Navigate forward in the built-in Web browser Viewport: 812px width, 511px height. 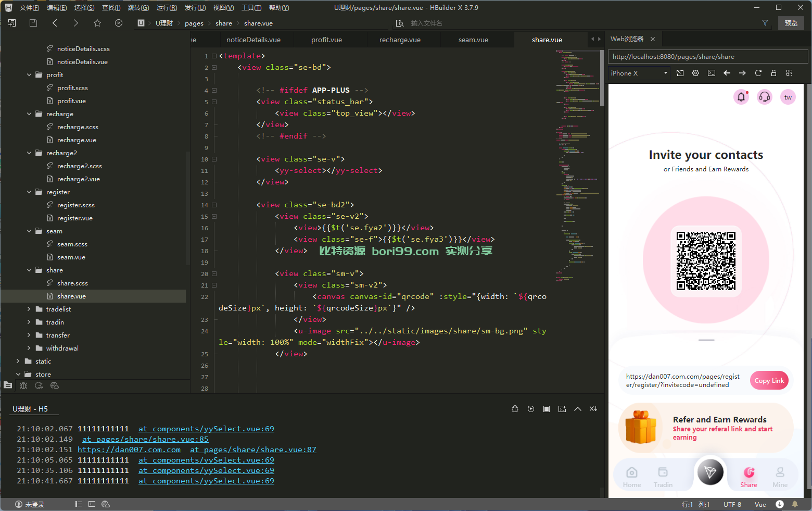point(742,73)
